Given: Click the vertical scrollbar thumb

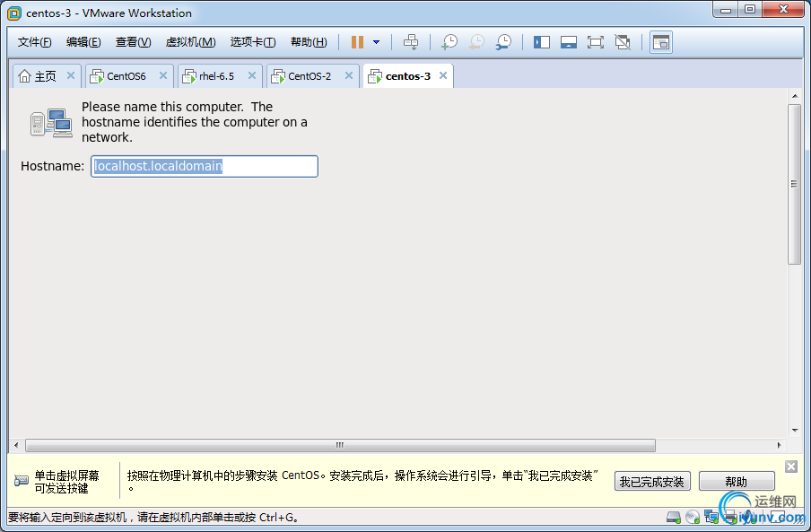Looking at the screenshot, I should (795, 184).
